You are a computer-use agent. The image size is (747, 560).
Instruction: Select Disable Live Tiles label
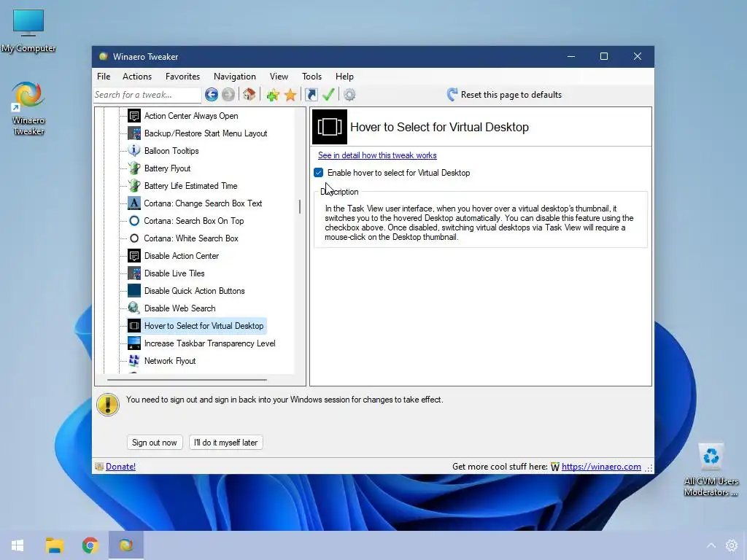click(174, 273)
